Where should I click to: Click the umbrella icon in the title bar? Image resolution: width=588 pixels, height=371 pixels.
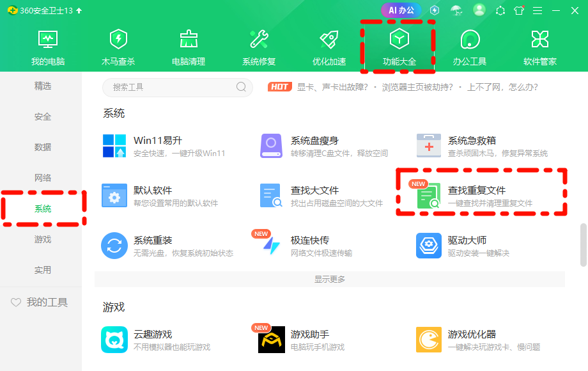click(456, 10)
